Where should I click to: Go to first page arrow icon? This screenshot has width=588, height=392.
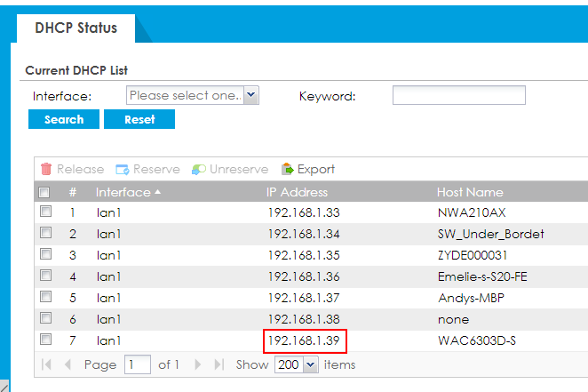[46, 364]
